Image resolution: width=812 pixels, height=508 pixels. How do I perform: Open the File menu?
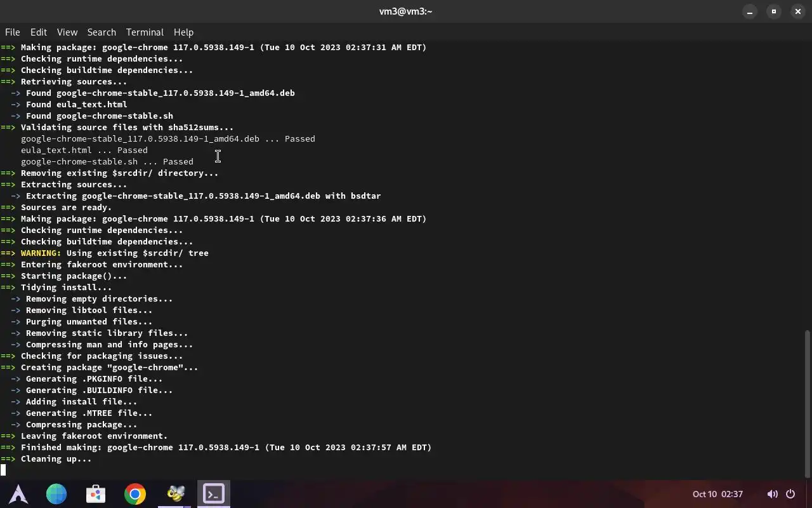pyautogui.click(x=13, y=32)
